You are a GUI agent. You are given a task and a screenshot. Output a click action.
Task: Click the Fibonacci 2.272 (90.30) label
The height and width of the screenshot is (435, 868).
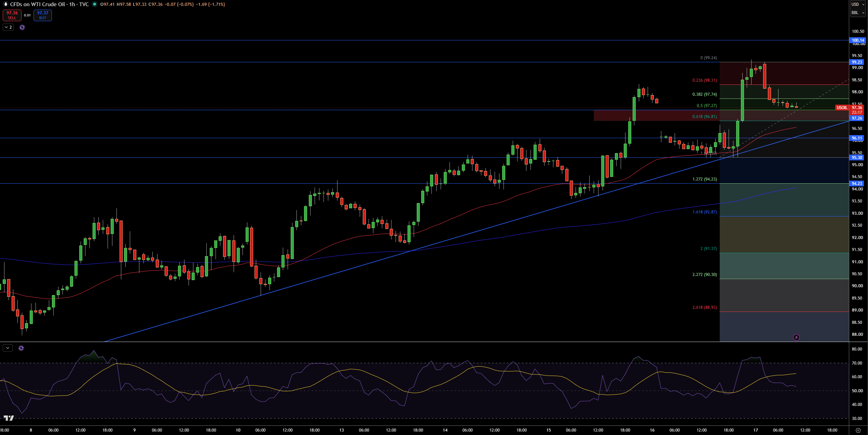click(704, 275)
